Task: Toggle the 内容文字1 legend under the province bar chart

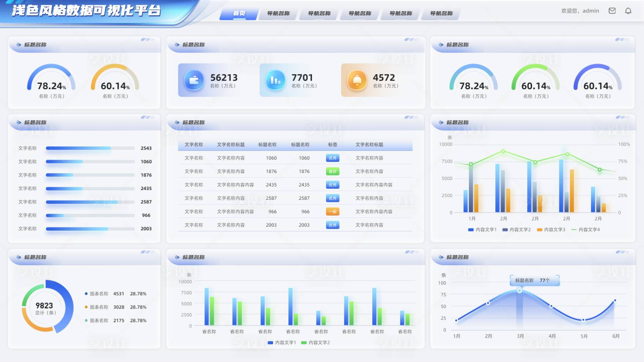Action: (x=282, y=343)
